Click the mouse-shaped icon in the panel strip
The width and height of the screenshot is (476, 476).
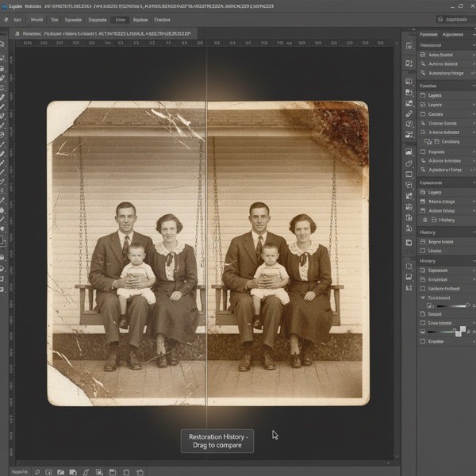(409, 164)
